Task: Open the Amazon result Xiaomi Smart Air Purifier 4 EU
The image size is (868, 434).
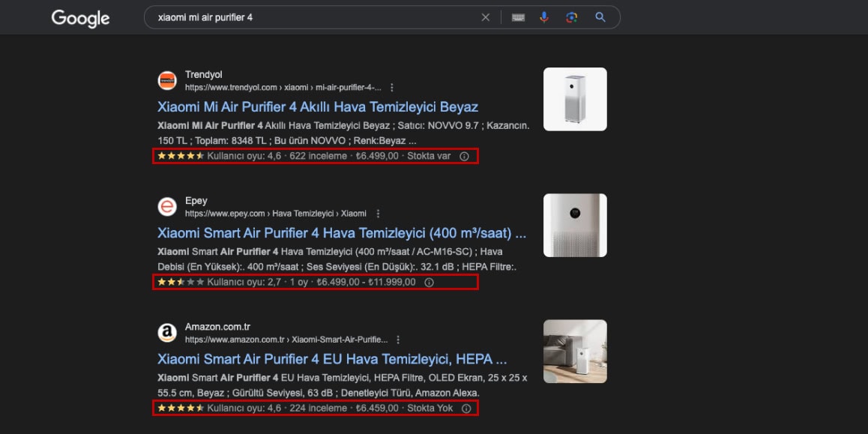Action: click(x=332, y=359)
